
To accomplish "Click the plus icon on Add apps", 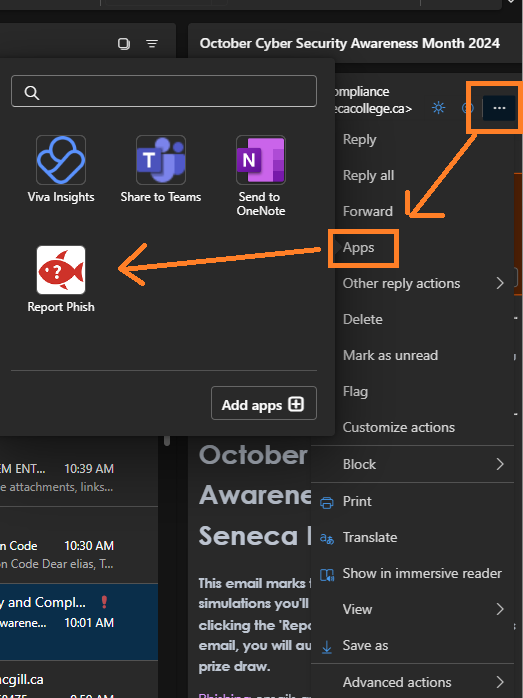I will pos(296,404).
